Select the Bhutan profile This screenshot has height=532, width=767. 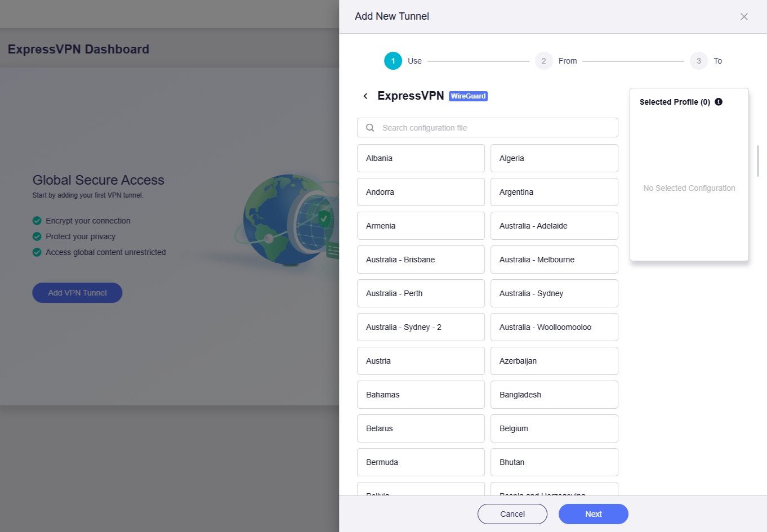coord(554,462)
